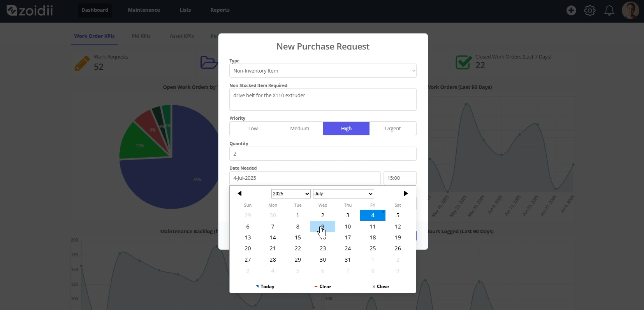Close the date picker
Image resolution: width=644 pixels, height=310 pixels.
click(380, 287)
